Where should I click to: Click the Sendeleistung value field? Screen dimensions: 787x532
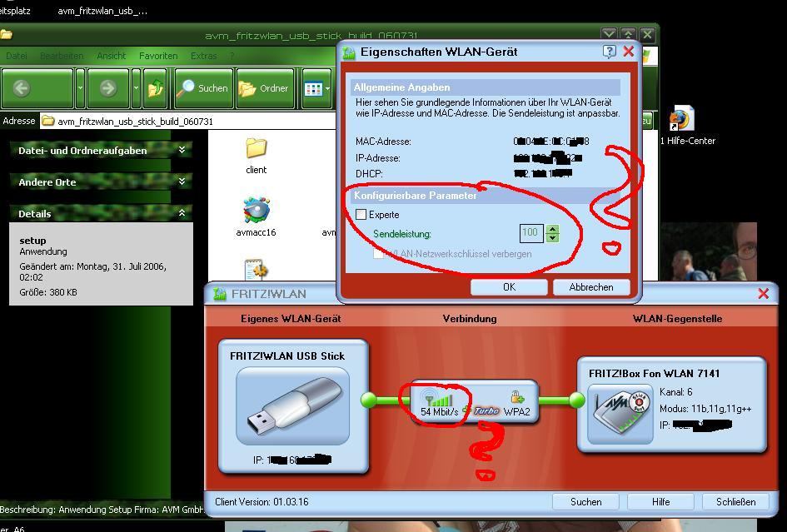(531, 233)
